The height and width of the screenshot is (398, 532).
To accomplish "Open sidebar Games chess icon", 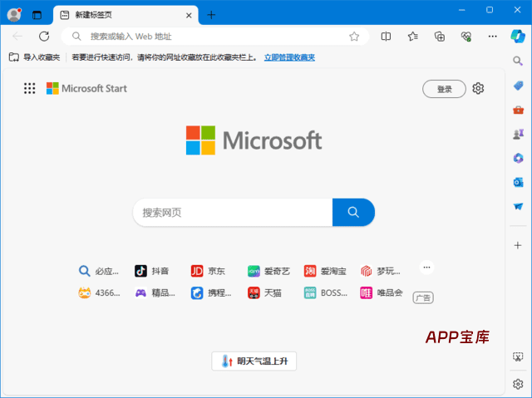I will [518, 135].
